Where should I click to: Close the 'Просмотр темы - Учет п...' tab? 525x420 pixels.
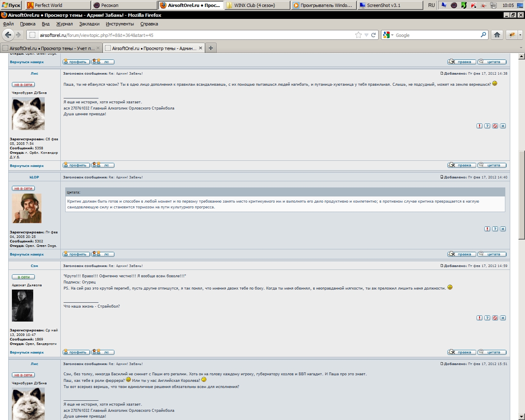click(x=98, y=48)
